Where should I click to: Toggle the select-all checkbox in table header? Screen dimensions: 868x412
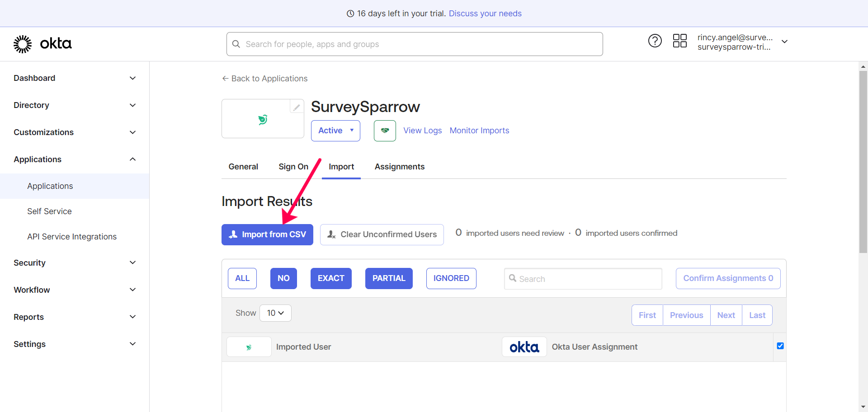pyautogui.click(x=780, y=346)
